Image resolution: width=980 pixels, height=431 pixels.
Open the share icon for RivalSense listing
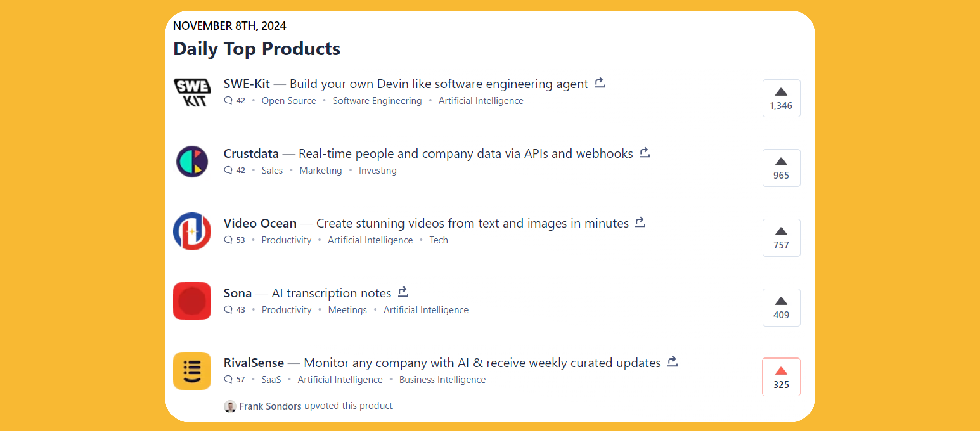[673, 362]
